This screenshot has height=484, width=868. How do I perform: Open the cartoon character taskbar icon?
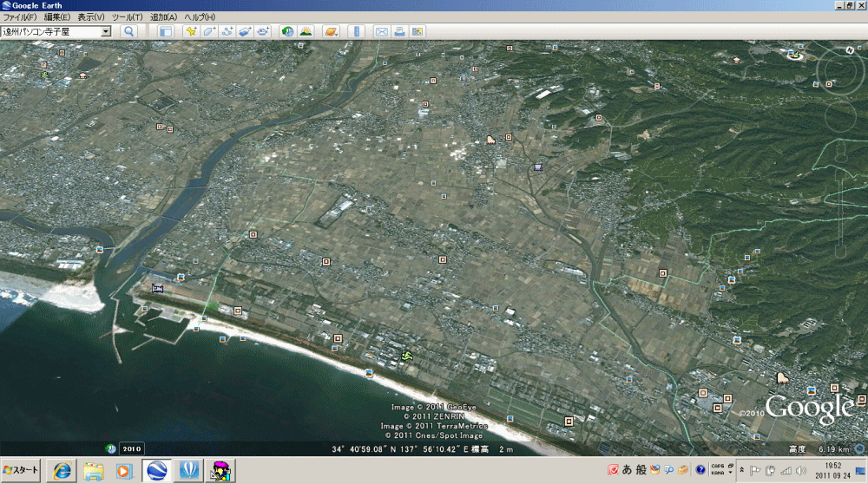(220, 471)
